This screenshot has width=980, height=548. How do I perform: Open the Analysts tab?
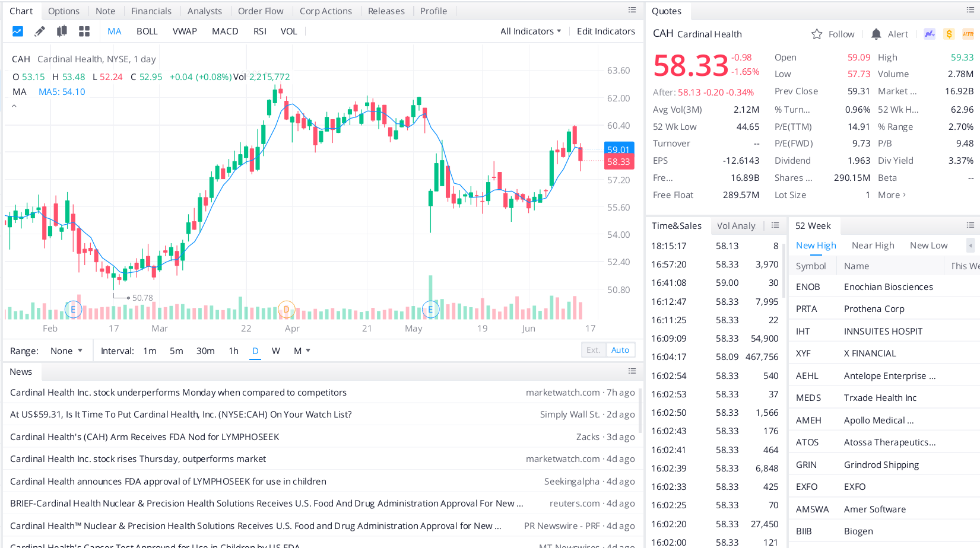click(x=205, y=11)
